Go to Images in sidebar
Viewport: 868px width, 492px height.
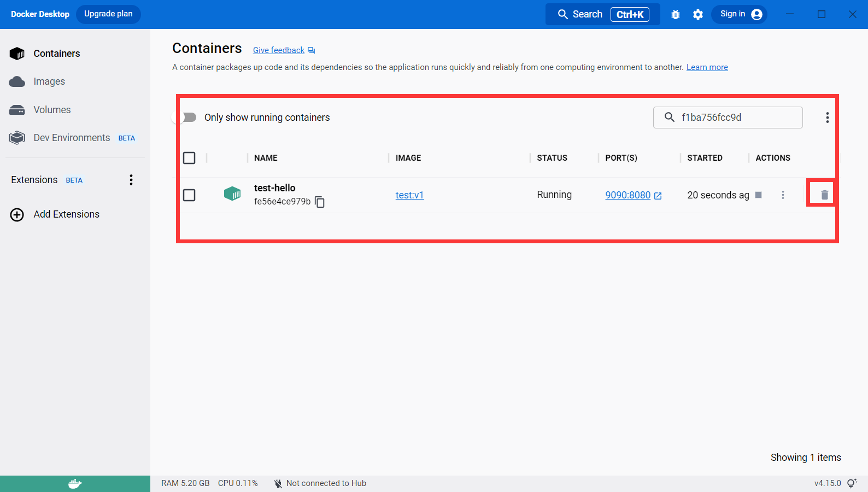49,81
